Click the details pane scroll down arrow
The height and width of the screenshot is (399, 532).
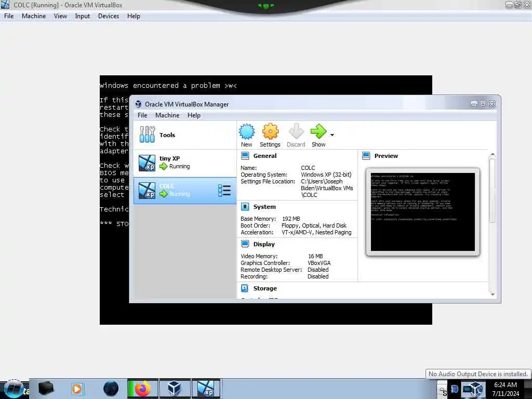493,295
